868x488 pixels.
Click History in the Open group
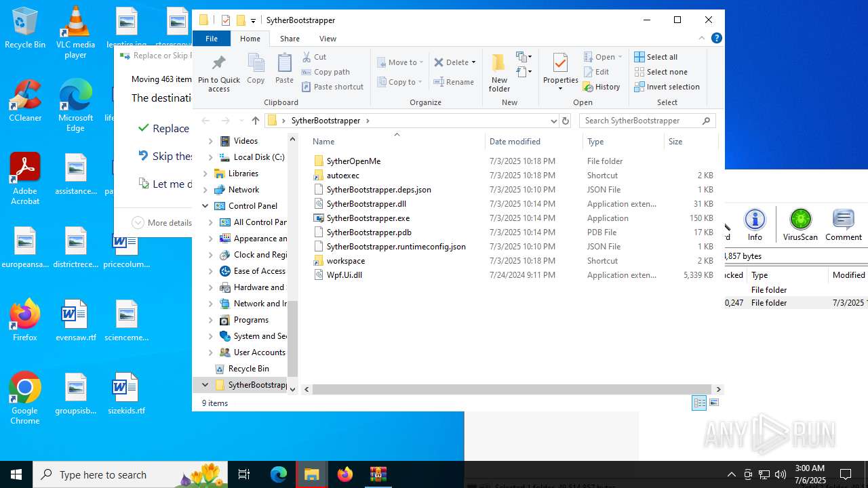click(x=601, y=87)
